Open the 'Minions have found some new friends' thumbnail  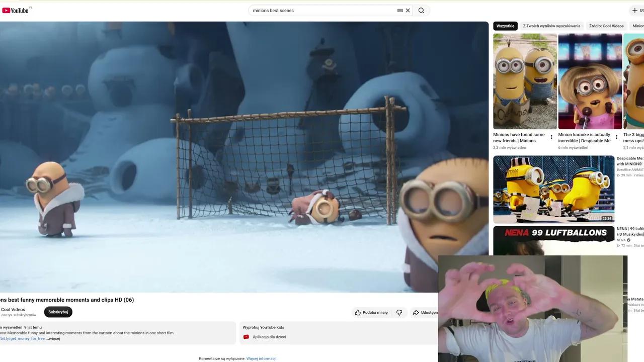525,81
